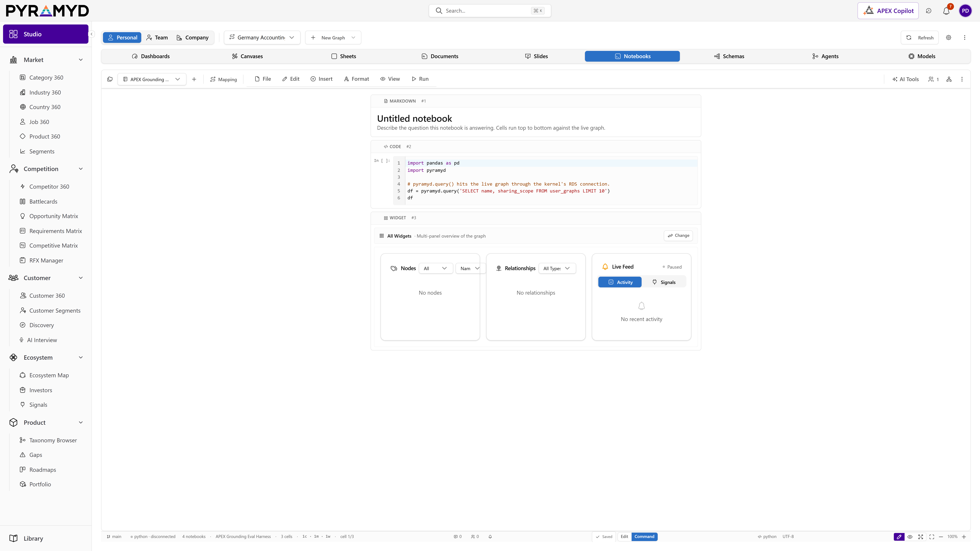
Task: Switch to Command mode in status bar
Action: 644,537
